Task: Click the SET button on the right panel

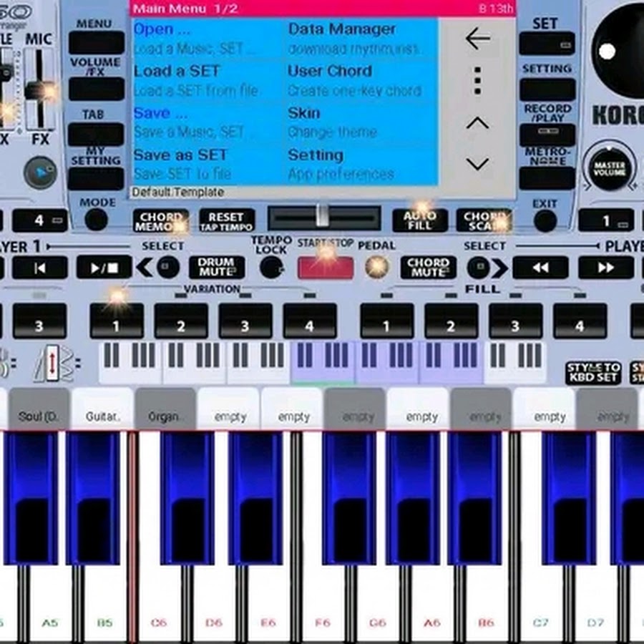Action: (547, 44)
